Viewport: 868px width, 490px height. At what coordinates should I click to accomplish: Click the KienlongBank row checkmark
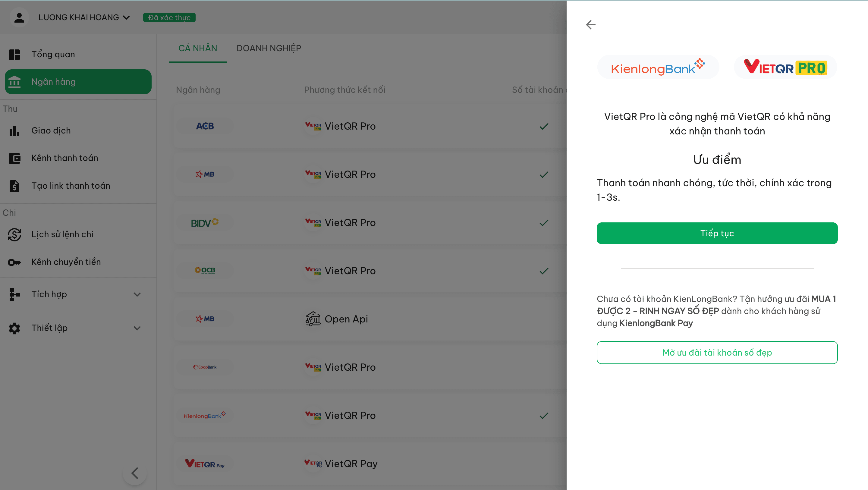tap(544, 416)
